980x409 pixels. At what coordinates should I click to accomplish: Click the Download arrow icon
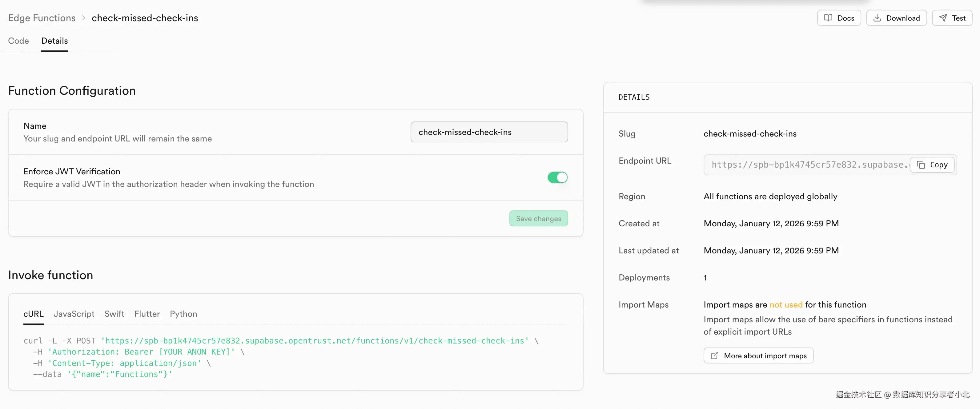coord(877,18)
